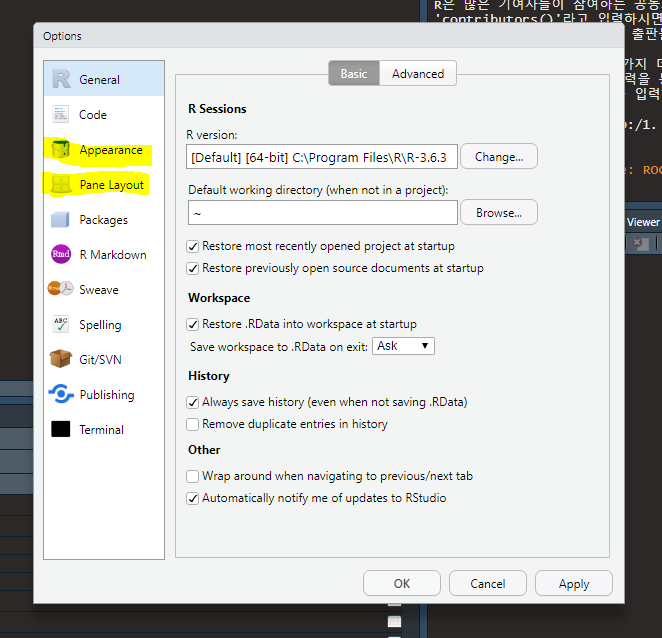Enable remove duplicate entries in history
Viewport: 662px width, 638px height.
193,424
